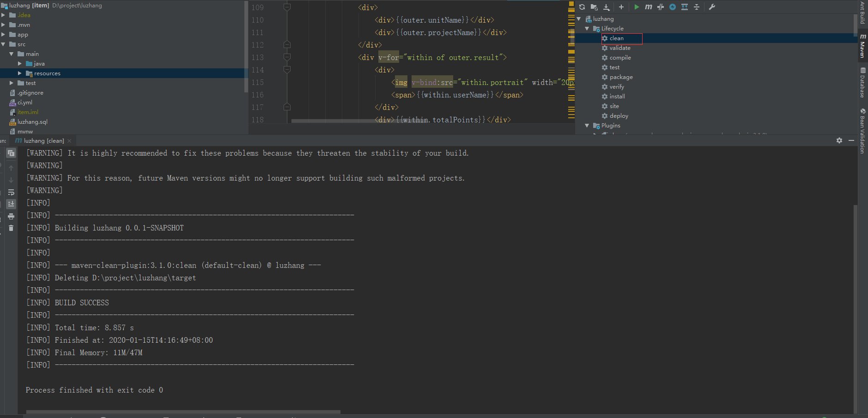The width and height of the screenshot is (868, 418).
Task: Click code line 116 with within.userName
Action: pos(457,95)
